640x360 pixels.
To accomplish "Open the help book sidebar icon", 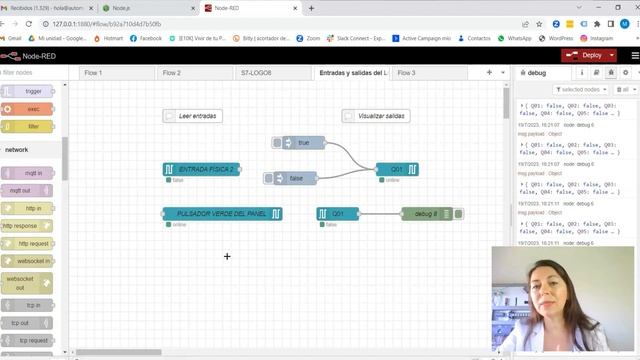I will pyautogui.click(x=596, y=73).
